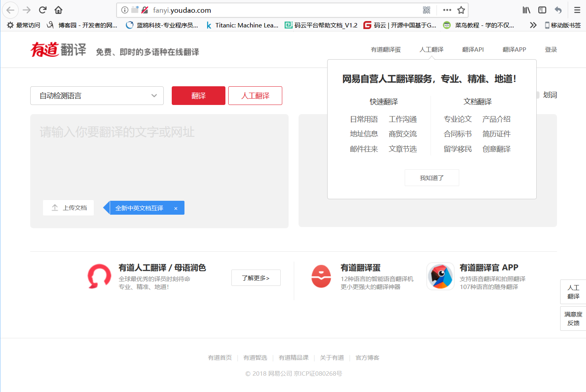Select 地址信息 in popup

click(x=364, y=134)
